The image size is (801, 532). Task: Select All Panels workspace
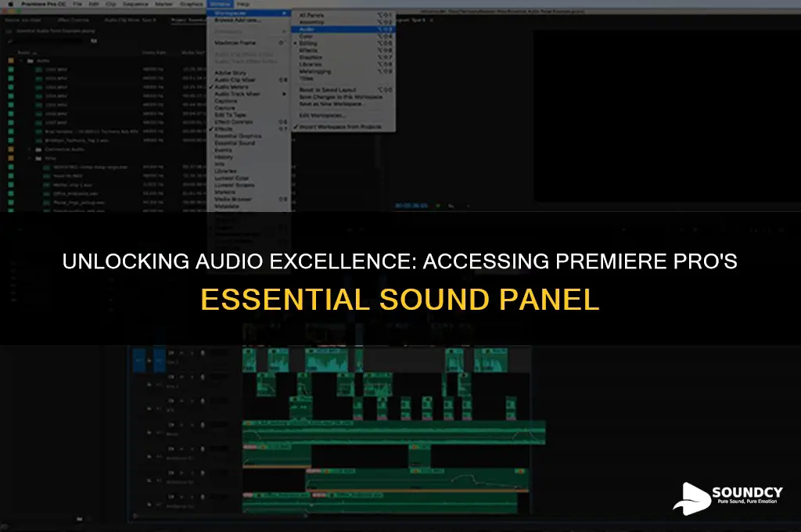(x=343, y=16)
